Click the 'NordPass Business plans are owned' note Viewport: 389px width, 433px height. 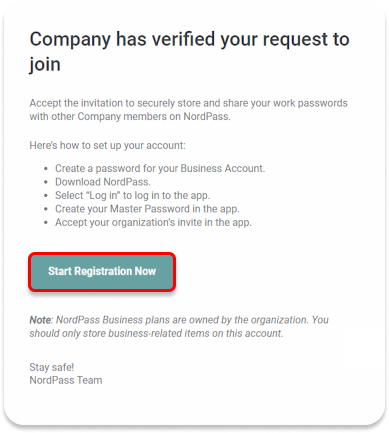(x=192, y=320)
